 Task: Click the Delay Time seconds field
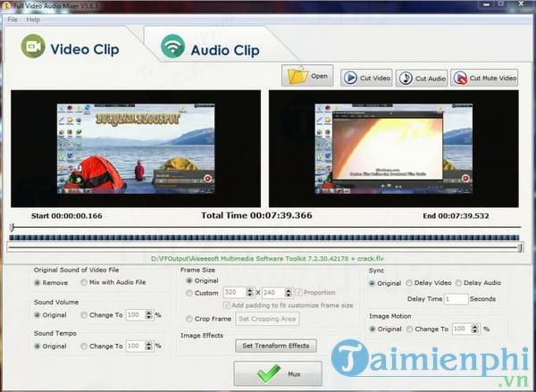[456, 299]
